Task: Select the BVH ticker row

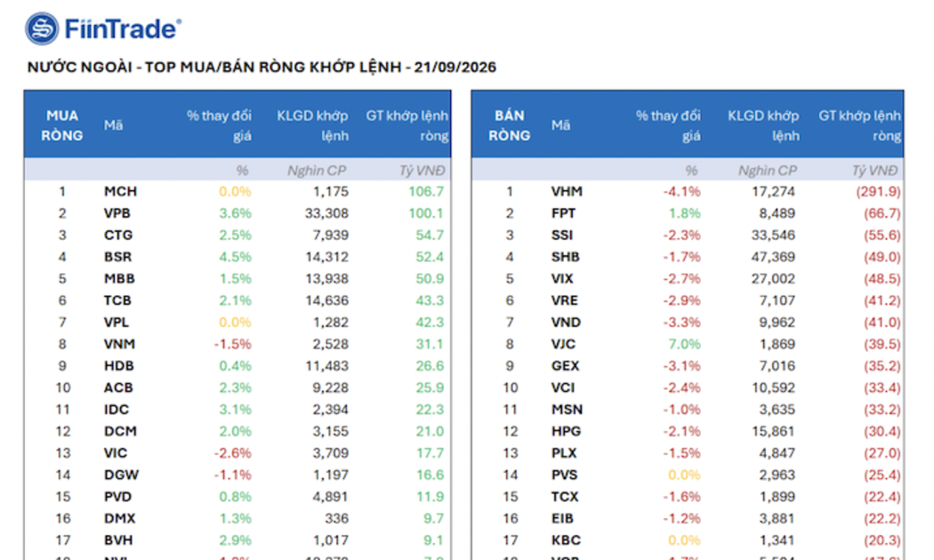Action: pos(238,540)
